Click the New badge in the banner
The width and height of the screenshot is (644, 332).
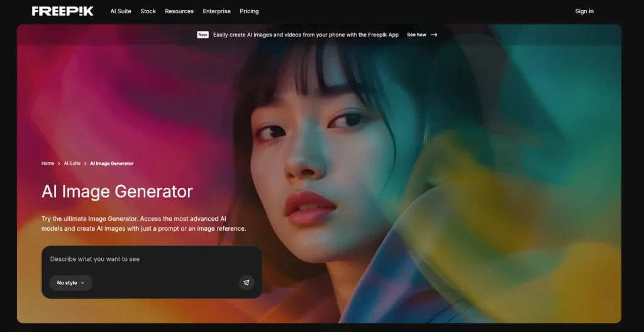(203, 35)
